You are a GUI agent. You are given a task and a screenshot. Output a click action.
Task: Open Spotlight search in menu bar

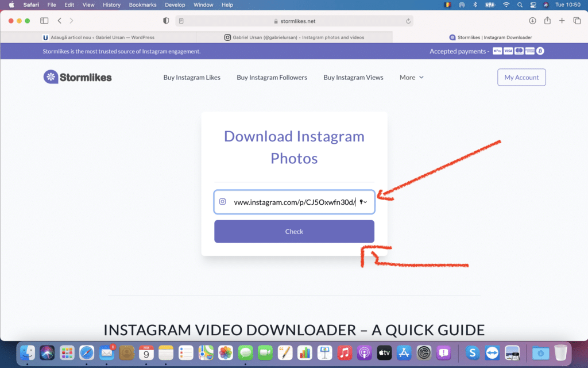520,5
